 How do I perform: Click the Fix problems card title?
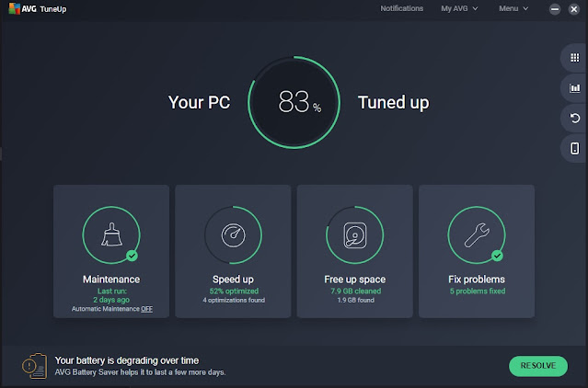coord(477,280)
